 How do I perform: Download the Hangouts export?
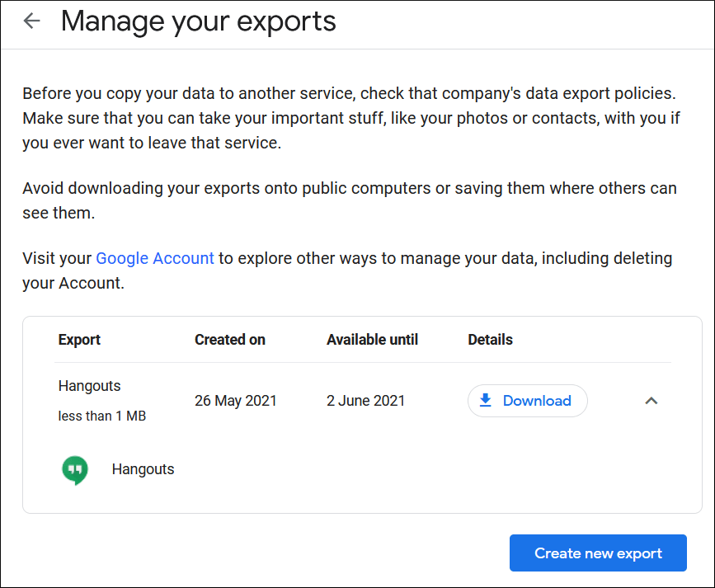[x=528, y=401]
